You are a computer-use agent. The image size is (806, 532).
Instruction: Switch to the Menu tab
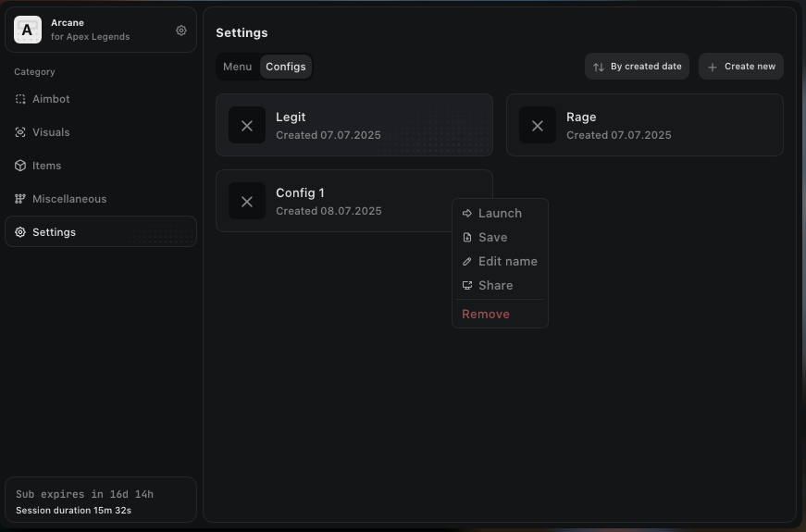coord(237,67)
